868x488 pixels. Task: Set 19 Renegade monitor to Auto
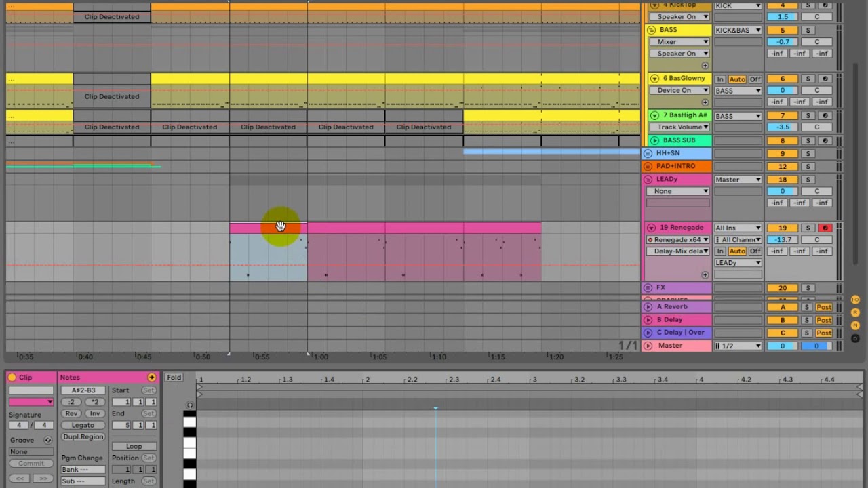pos(737,251)
